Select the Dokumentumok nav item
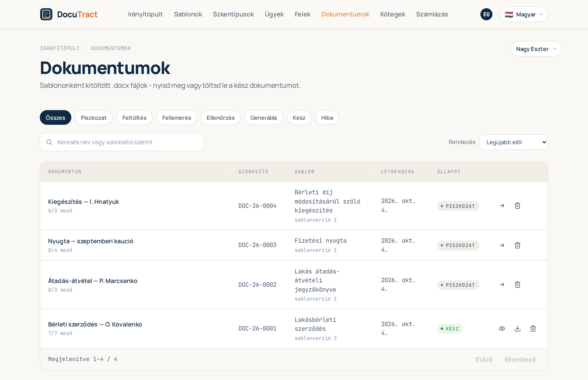The image size is (588, 380). [x=345, y=14]
